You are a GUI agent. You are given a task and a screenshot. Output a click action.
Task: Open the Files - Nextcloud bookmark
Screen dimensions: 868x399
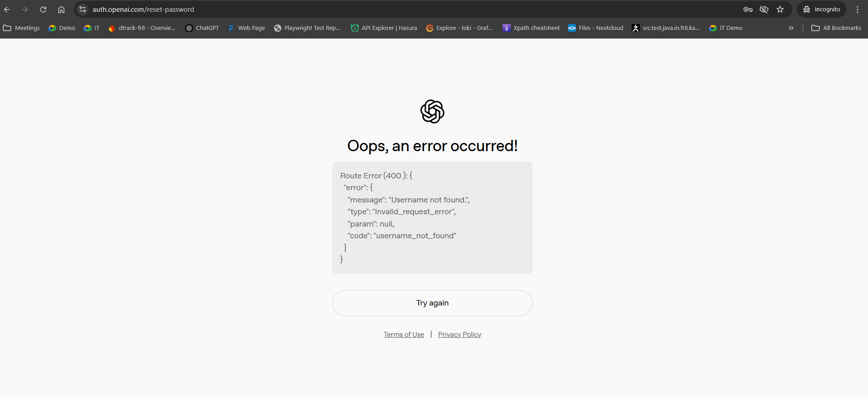[596, 28]
